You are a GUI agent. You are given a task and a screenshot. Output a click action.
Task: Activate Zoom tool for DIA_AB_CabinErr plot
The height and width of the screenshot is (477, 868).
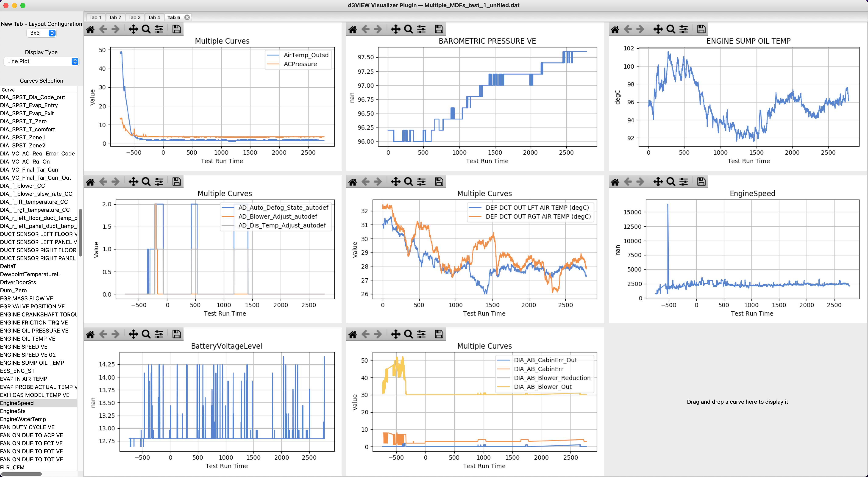[408, 334]
